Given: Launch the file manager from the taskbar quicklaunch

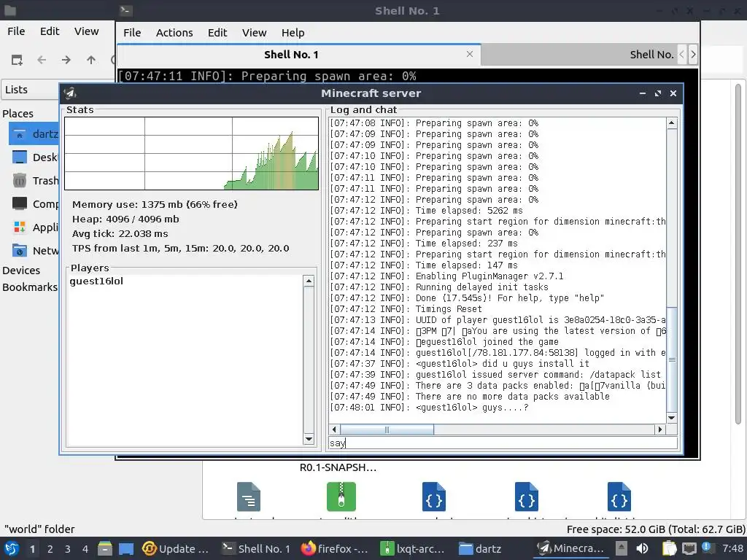Looking at the screenshot, I should click(105, 548).
